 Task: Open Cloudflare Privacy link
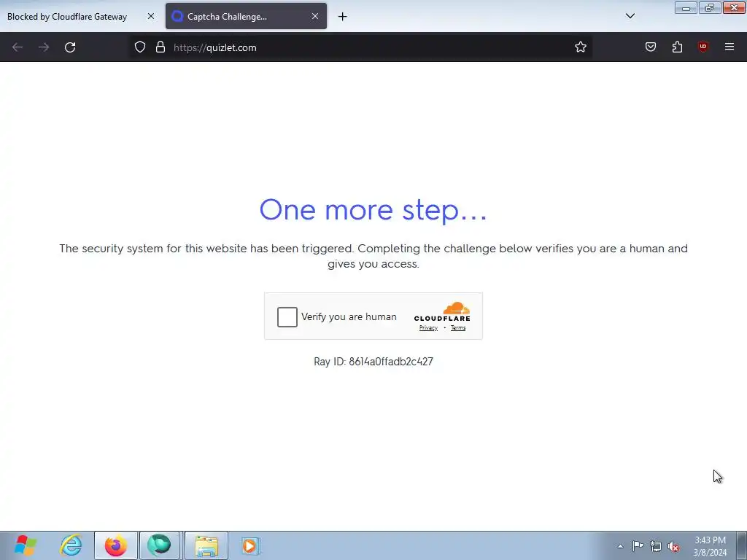pos(428,327)
